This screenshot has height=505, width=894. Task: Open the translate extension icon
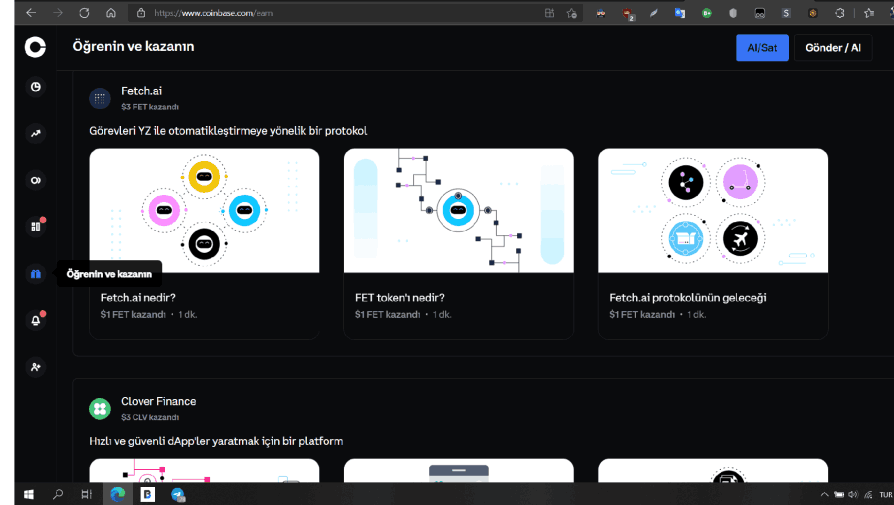tap(680, 13)
